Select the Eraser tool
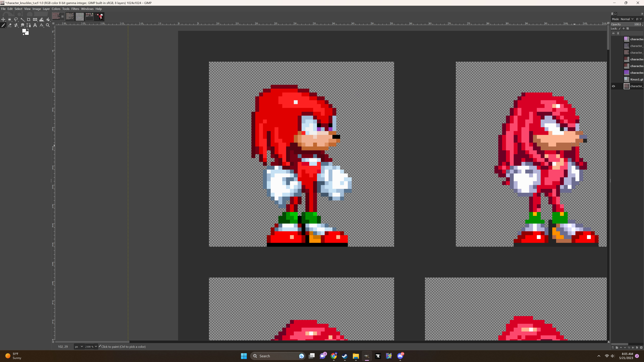 tap(10, 25)
